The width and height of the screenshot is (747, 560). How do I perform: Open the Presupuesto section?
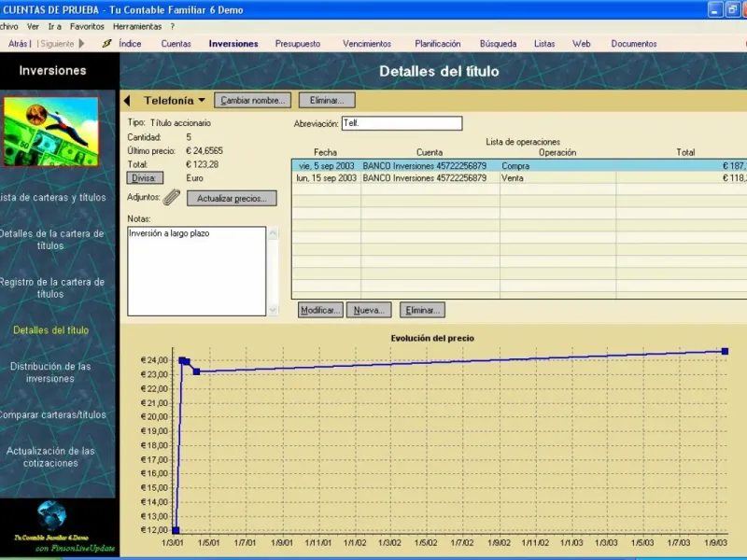(x=298, y=43)
